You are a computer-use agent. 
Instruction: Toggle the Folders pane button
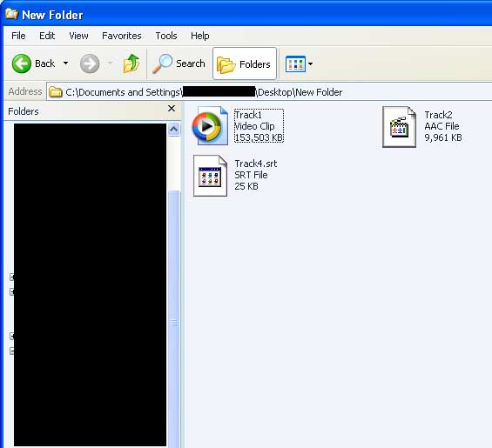245,64
